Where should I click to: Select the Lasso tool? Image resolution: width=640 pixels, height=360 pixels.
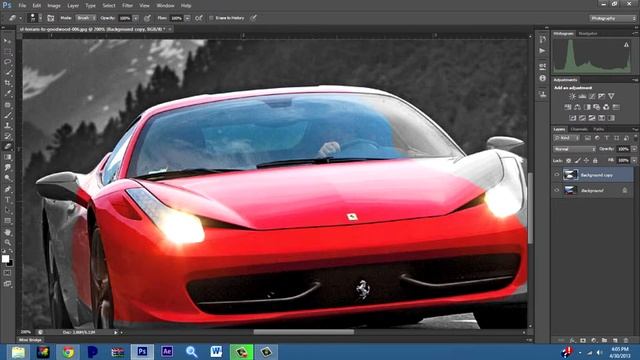pyautogui.click(x=7, y=62)
